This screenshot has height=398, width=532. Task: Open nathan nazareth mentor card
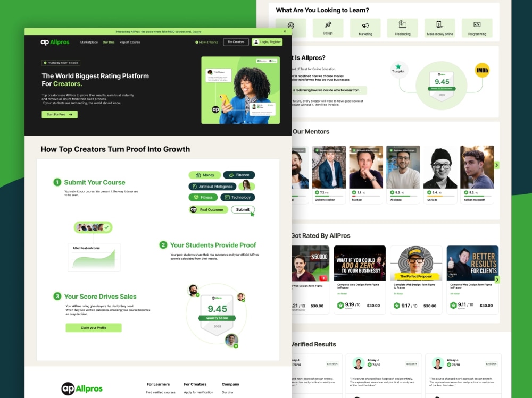pyautogui.click(x=477, y=175)
